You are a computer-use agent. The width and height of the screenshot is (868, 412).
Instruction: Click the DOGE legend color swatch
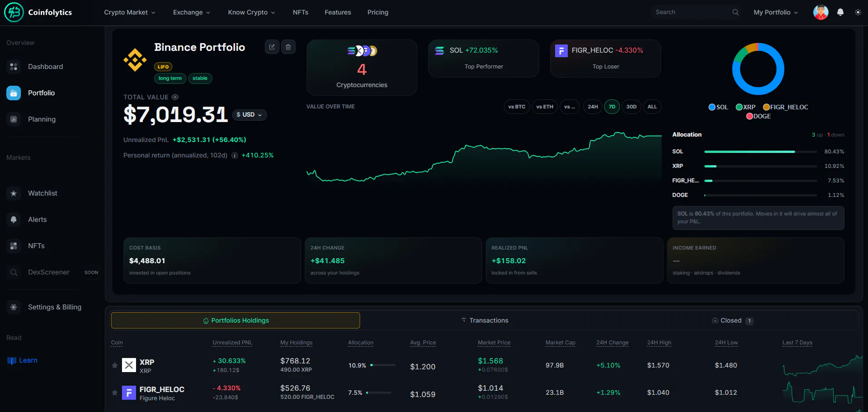[x=750, y=116]
